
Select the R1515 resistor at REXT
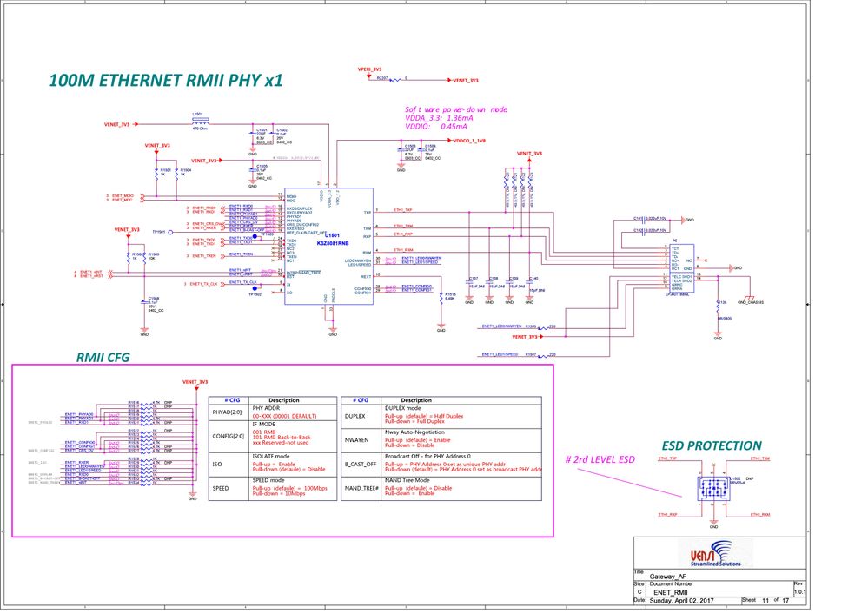pos(441,298)
